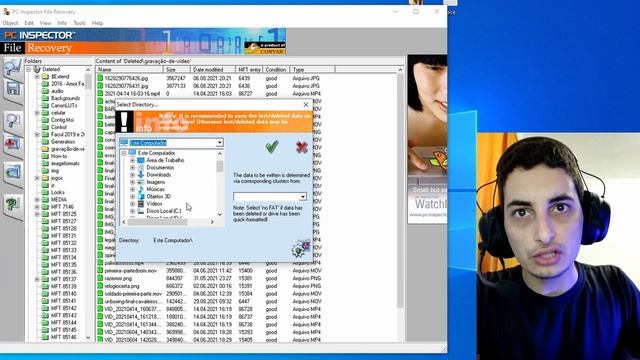Open the Este Computador location dropdown

[220, 143]
